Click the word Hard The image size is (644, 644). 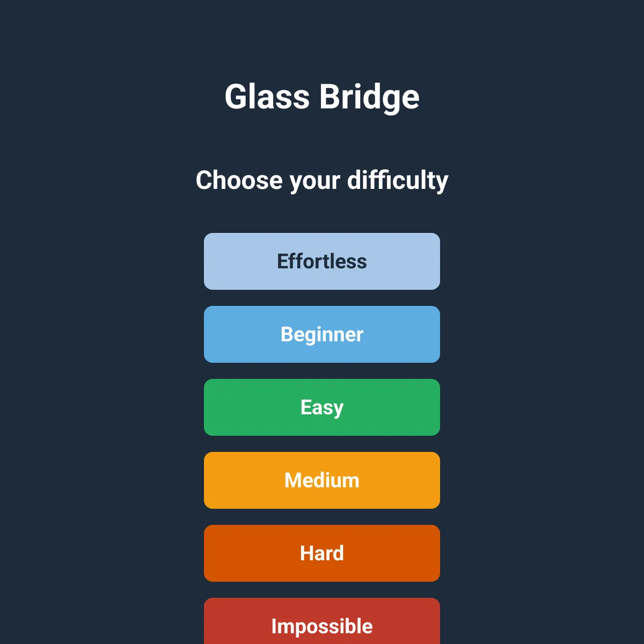click(322, 553)
